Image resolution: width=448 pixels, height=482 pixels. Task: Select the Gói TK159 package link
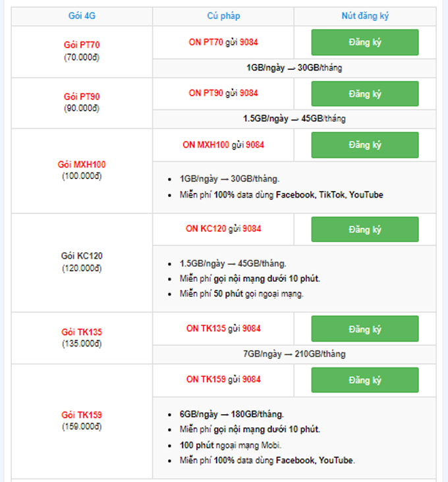coord(82,415)
